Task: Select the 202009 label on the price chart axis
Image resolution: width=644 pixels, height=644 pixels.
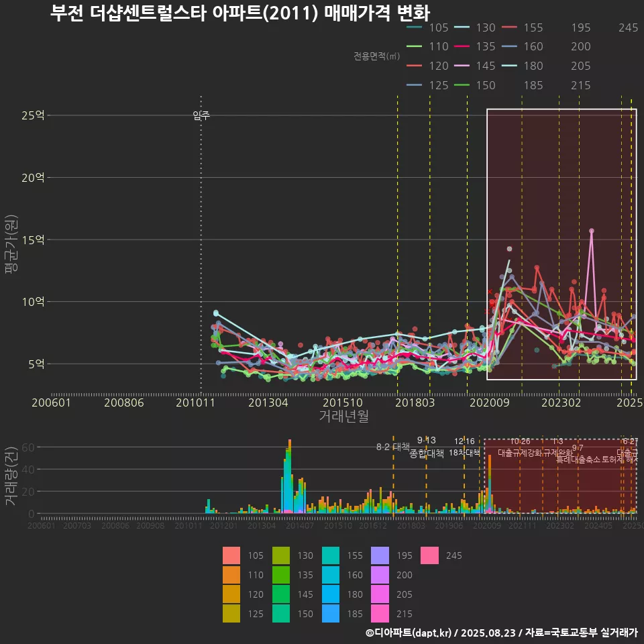Action: pos(490,402)
